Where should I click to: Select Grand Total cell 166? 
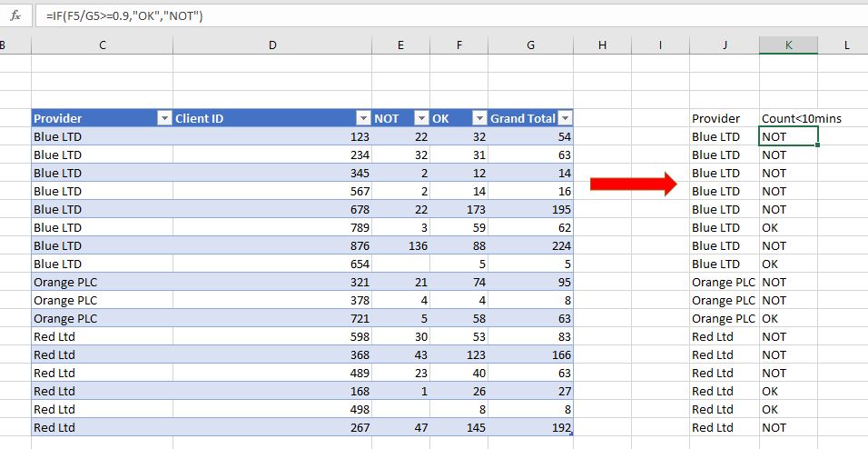(531, 354)
